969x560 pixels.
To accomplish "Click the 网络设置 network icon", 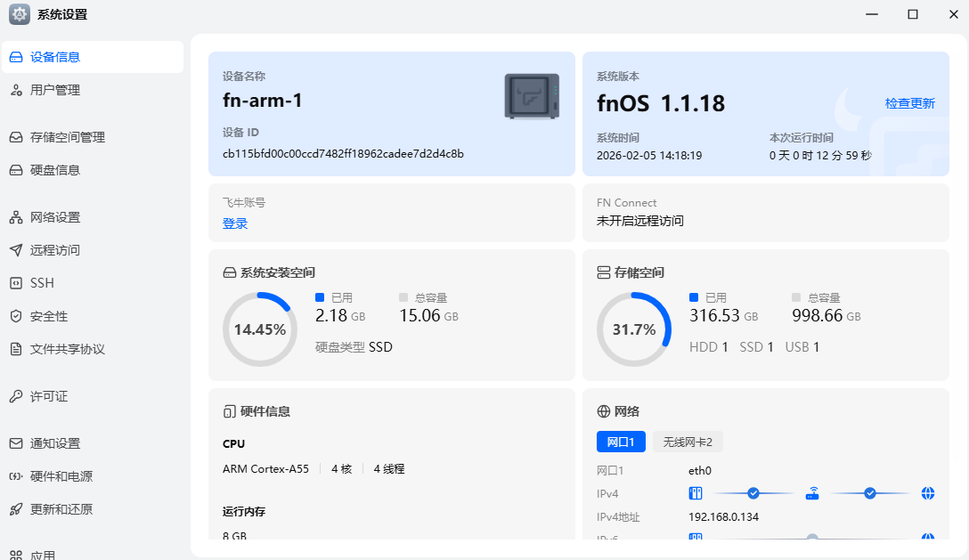I will pos(16,217).
